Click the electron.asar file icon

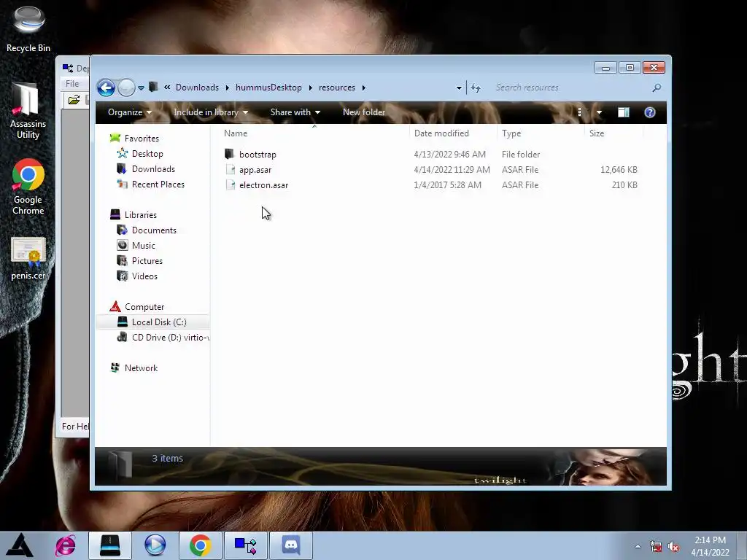230,184
